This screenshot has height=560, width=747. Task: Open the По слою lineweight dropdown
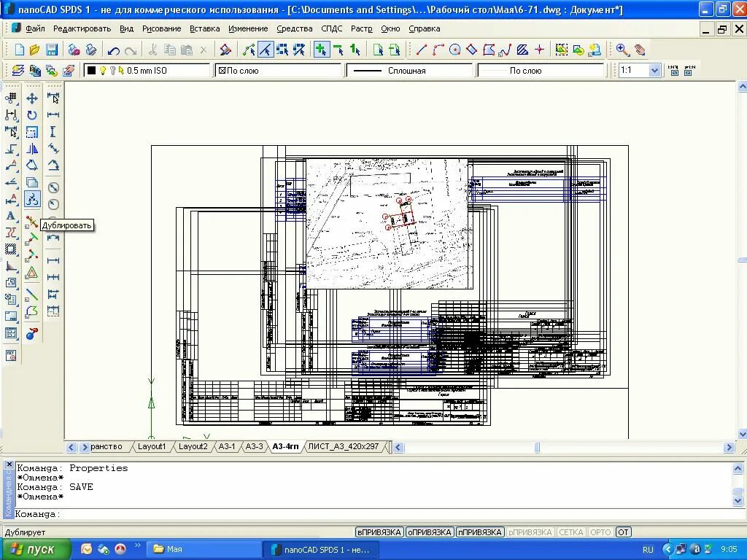(541, 71)
